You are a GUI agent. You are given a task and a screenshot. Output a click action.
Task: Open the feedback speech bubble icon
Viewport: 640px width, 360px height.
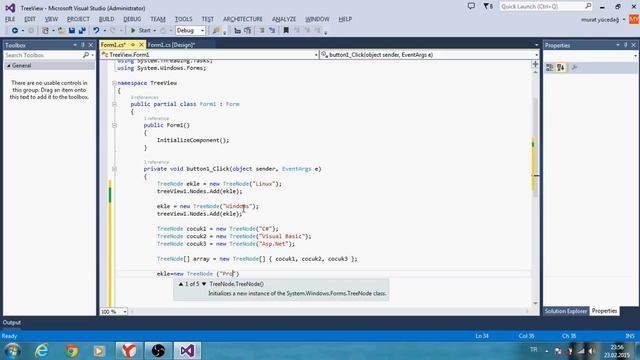tap(471, 6)
